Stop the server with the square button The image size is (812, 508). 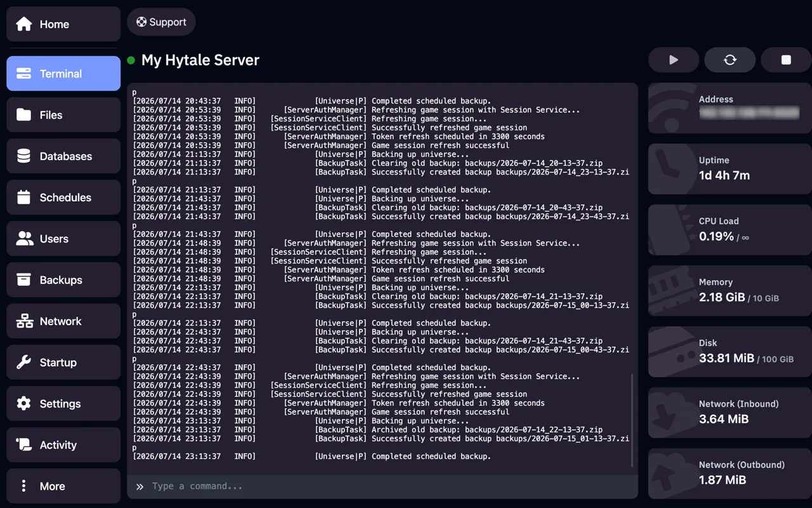pyautogui.click(x=786, y=60)
